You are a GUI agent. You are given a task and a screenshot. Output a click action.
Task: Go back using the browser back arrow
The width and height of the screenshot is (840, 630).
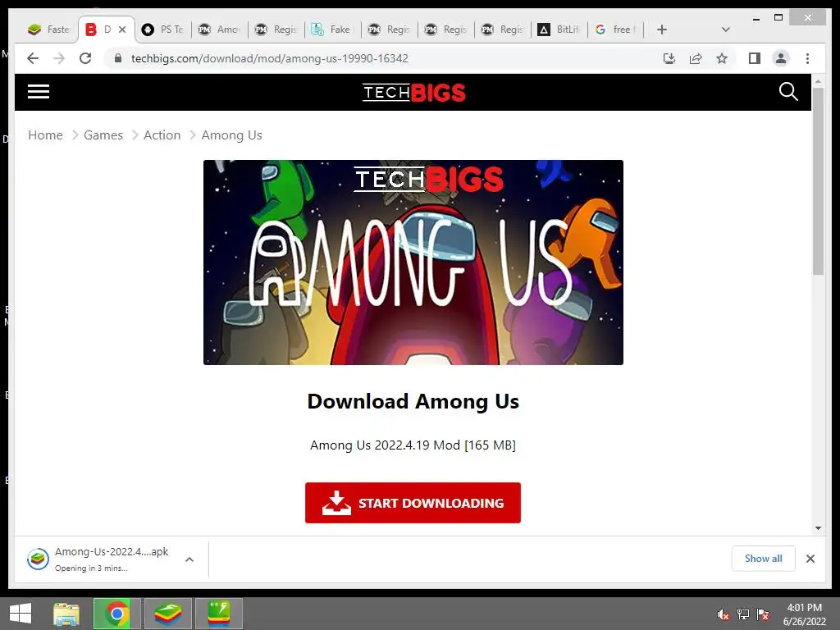(x=33, y=58)
